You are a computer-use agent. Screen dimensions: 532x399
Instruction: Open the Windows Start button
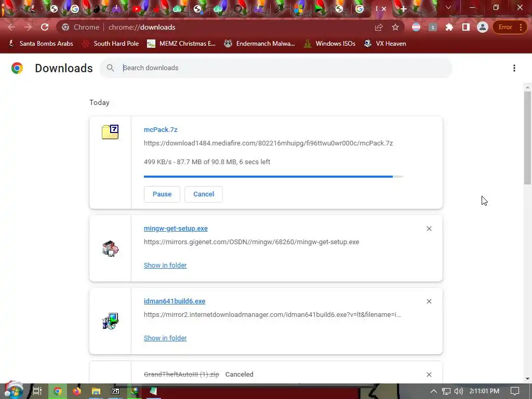pos(14,391)
